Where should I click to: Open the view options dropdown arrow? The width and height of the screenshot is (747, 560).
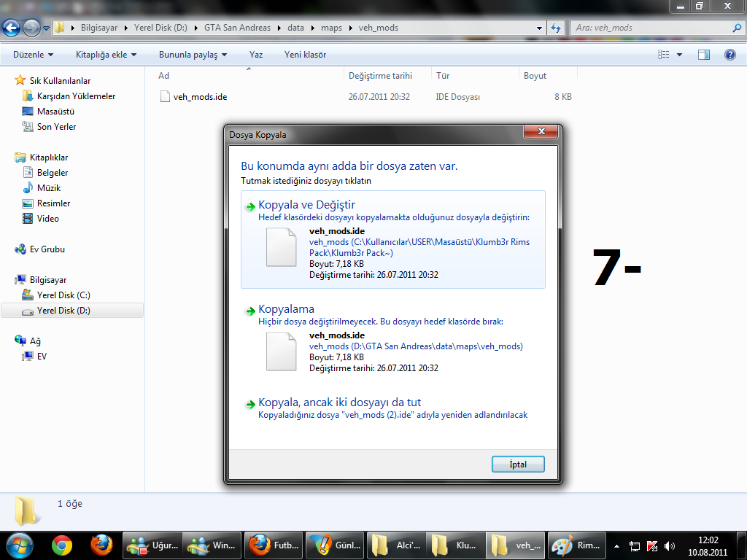(679, 55)
